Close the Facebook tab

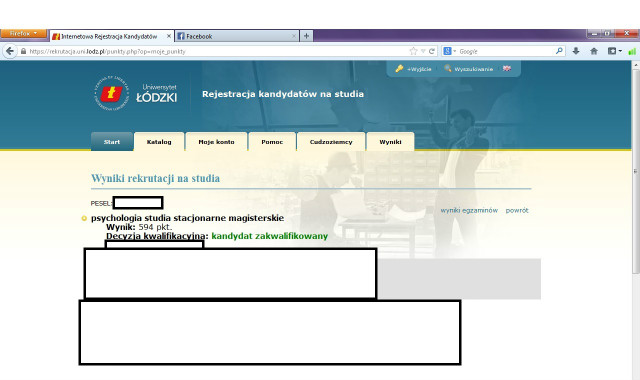pyautogui.click(x=293, y=36)
